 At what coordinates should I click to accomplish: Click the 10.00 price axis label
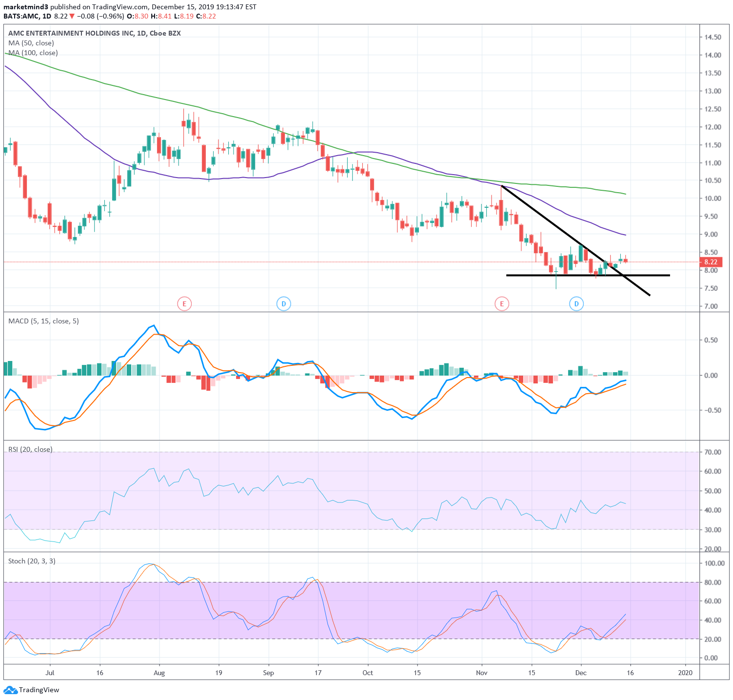[713, 199]
